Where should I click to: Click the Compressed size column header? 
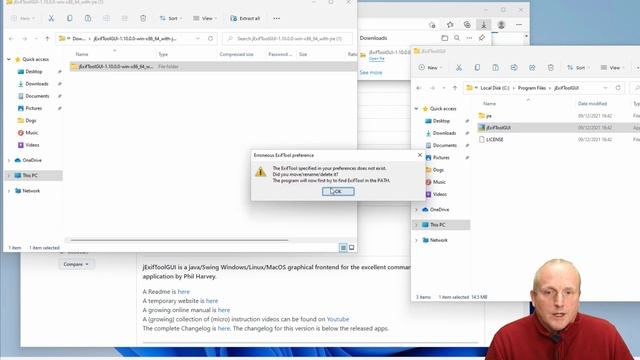pos(236,54)
